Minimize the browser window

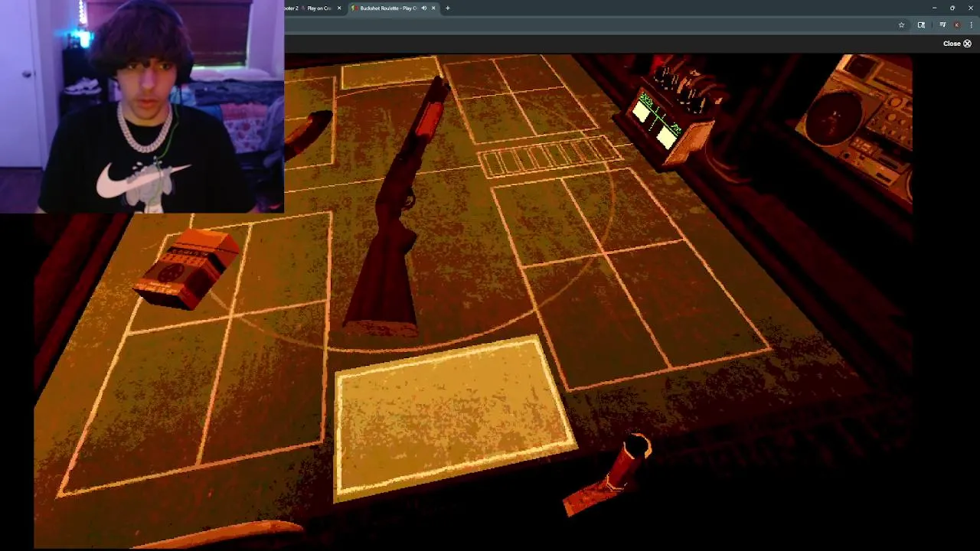click(934, 8)
